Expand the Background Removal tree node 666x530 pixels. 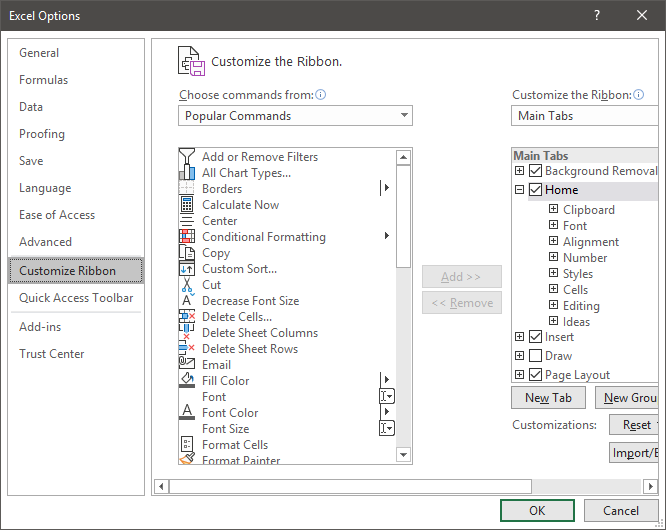pyautogui.click(x=519, y=171)
